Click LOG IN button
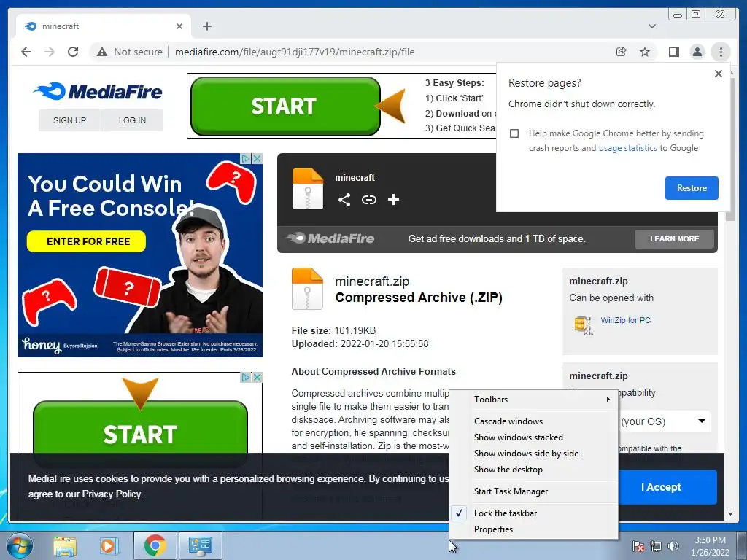 [133, 120]
